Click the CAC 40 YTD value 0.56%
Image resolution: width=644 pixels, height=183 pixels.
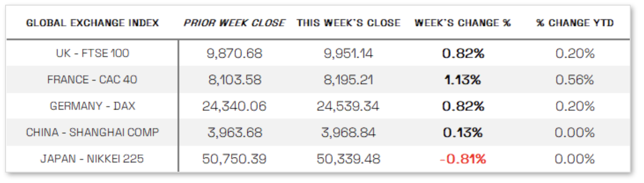click(x=575, y=80)
